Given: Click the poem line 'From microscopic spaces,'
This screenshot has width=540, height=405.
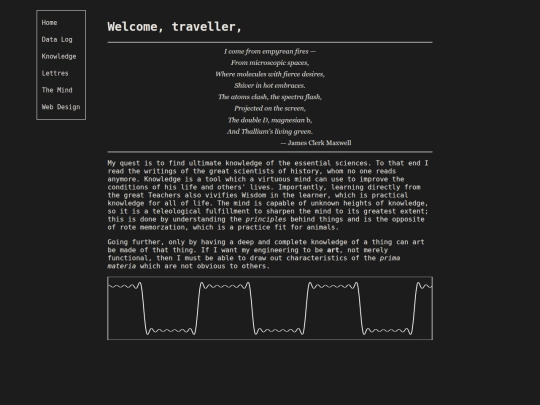Looking at the screenshot, I should click(x=270, y=63).
